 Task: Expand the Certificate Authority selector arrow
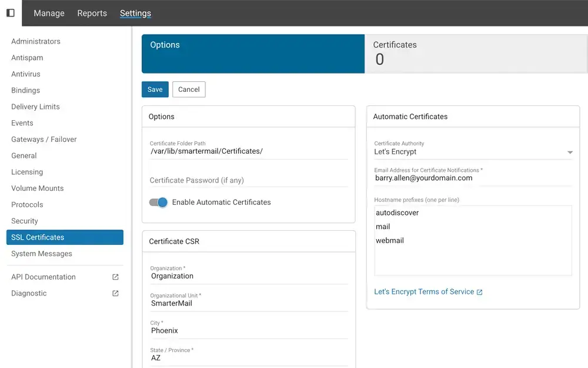point(569,152)
